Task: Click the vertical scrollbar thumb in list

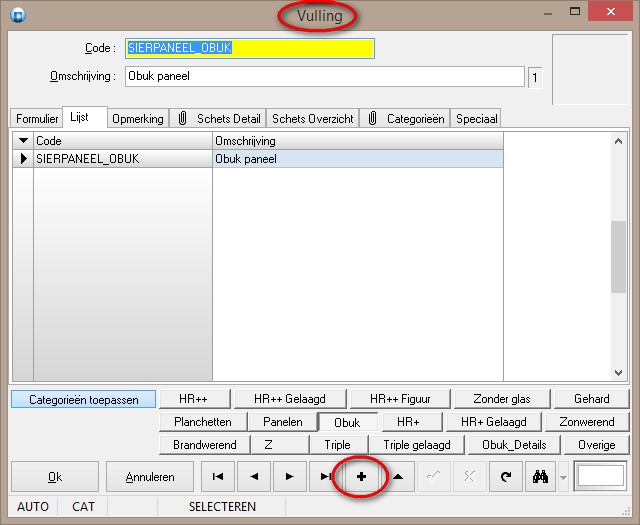Action: [618, 257]
